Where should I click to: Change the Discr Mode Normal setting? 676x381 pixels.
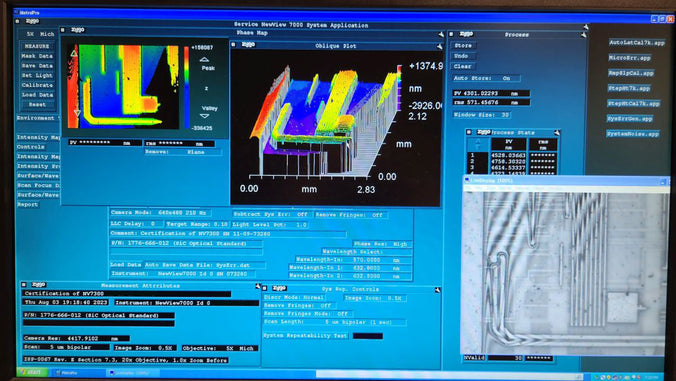click(294, 297)
